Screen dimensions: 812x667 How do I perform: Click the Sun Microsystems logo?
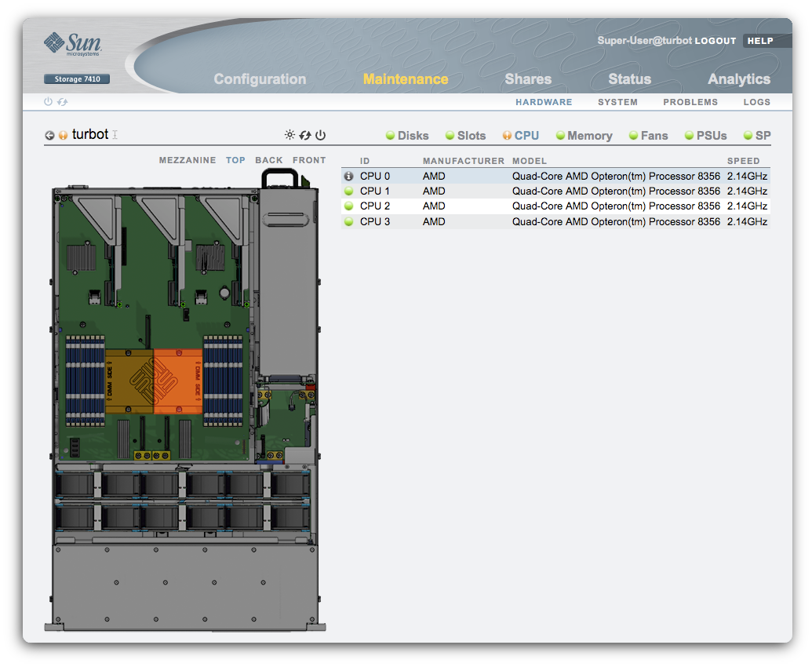point(72,43)
